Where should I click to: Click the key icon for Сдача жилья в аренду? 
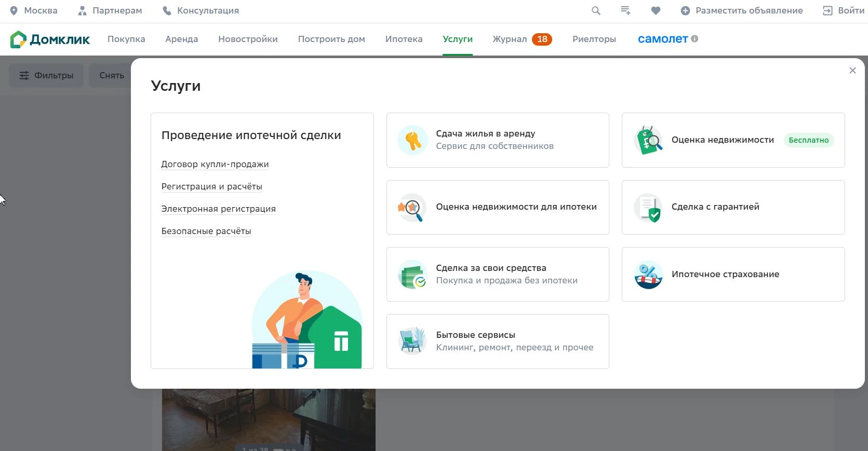pyautogui.click(x=412, y=140)
